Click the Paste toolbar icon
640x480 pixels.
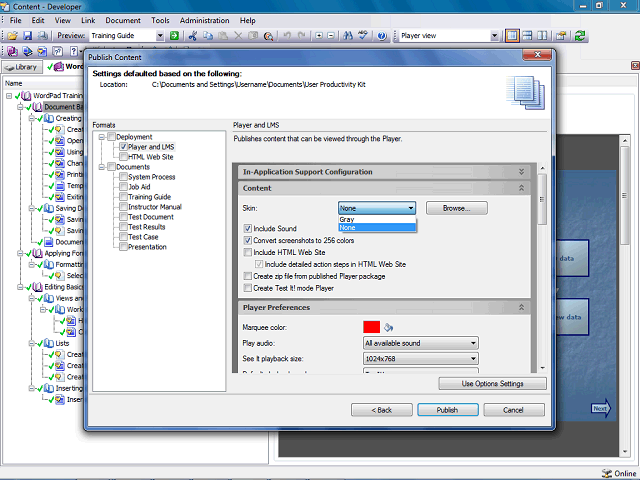(223, 36)
